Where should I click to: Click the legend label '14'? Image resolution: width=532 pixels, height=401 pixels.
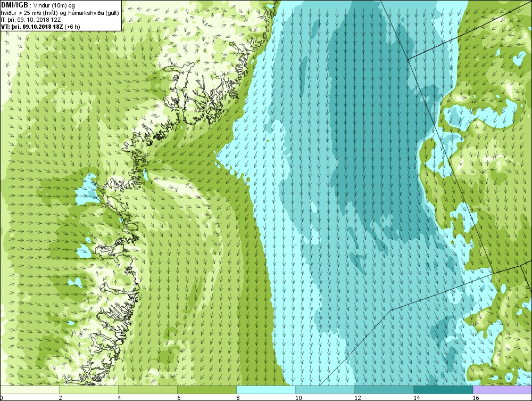[417, 398]
